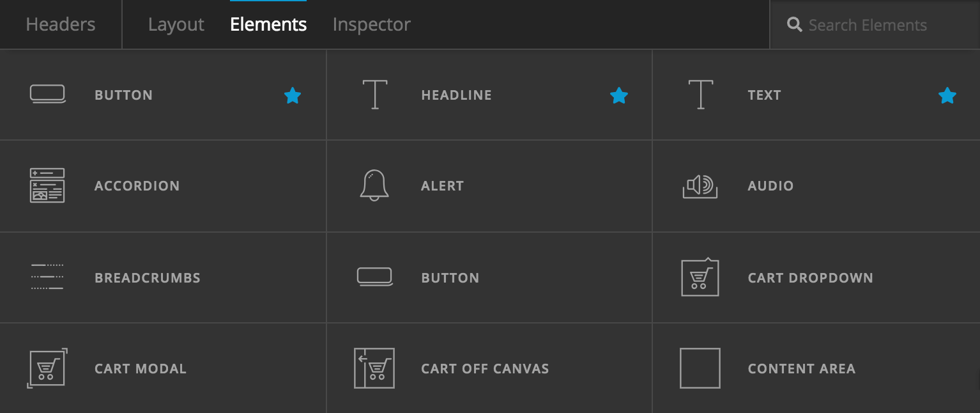Switch to the Layout tab

click(x=176, y=25)
